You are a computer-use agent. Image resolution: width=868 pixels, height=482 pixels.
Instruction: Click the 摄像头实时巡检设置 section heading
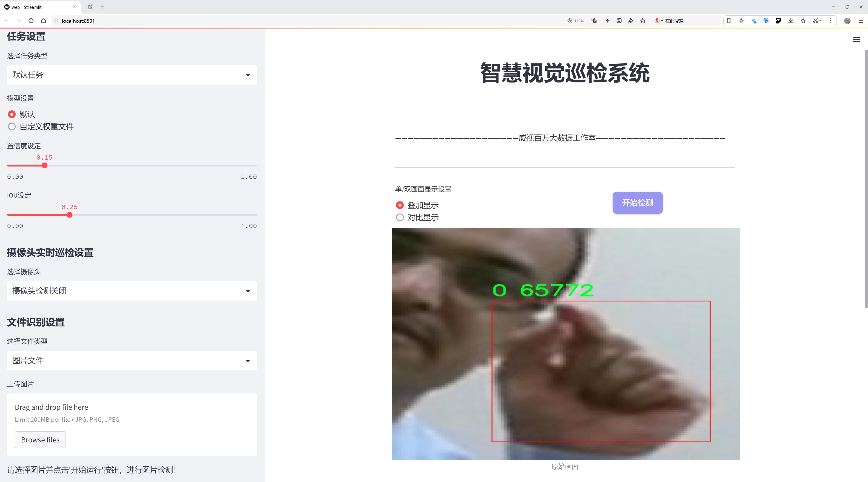tap(50, 253)
